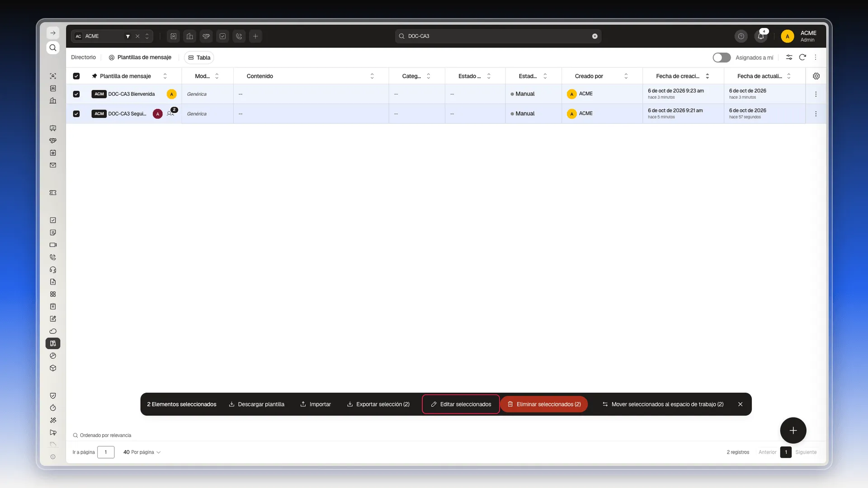Uncheck the DOC-CA3 Bienvenida row checkbox
This screenshot has height=488, width=868.
pos(76,94)
